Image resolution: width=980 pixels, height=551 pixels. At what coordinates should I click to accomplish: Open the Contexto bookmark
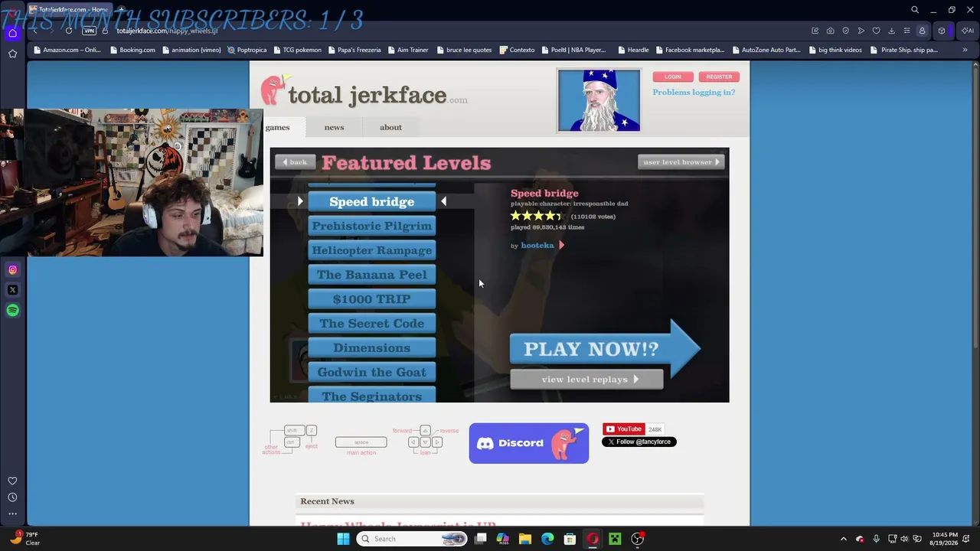517,50
